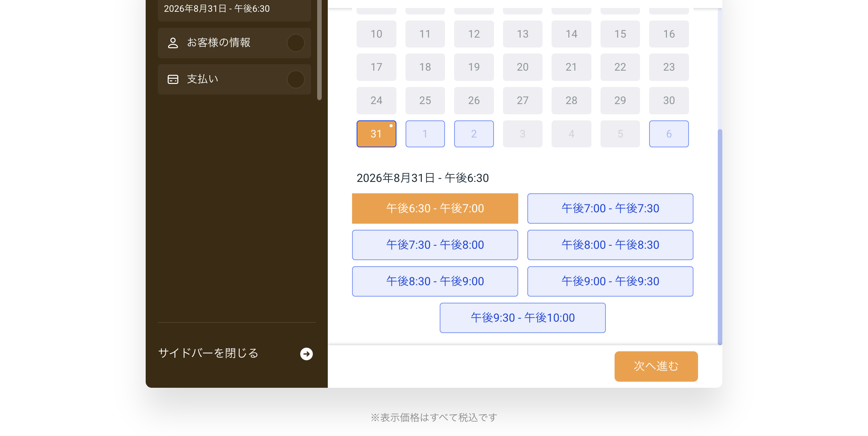Click calendar date 27
868x436 pixels.
pos(523,101)
